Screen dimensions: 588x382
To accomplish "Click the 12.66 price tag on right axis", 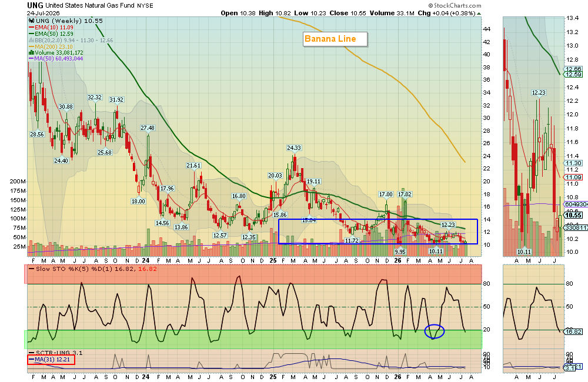I will [x=573, y=69].
